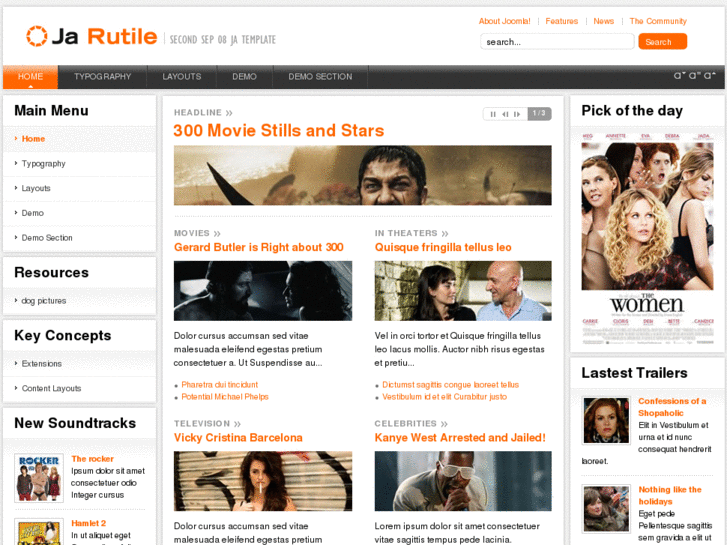Click the 1/3 slide counter
This screenshot has width=727, height=545.
click(x=539, y=114)
